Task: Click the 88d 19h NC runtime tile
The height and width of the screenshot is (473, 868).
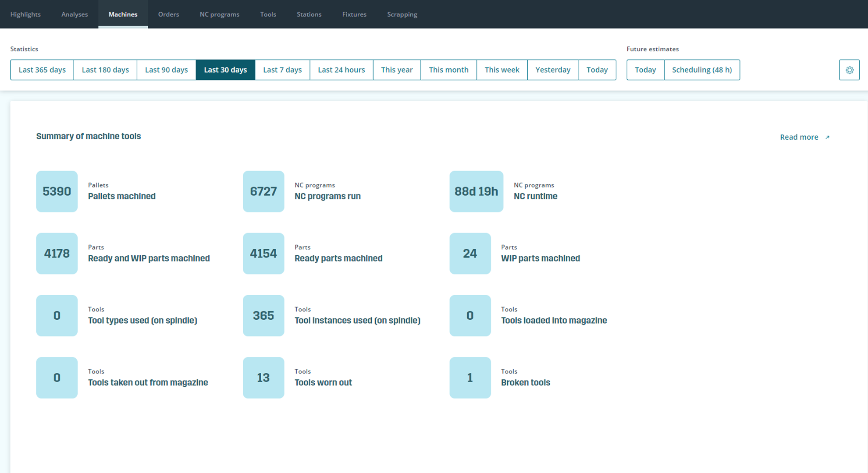Action: 476,191
